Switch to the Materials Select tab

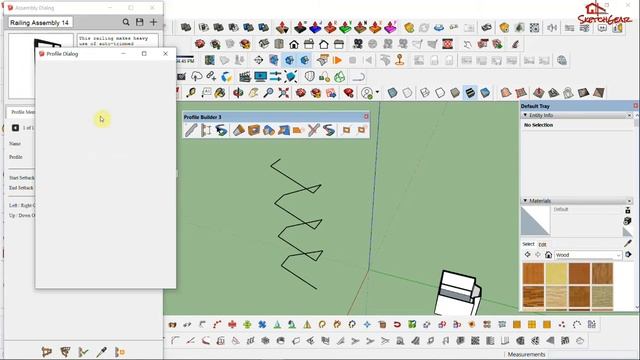(x=528, y=244)
